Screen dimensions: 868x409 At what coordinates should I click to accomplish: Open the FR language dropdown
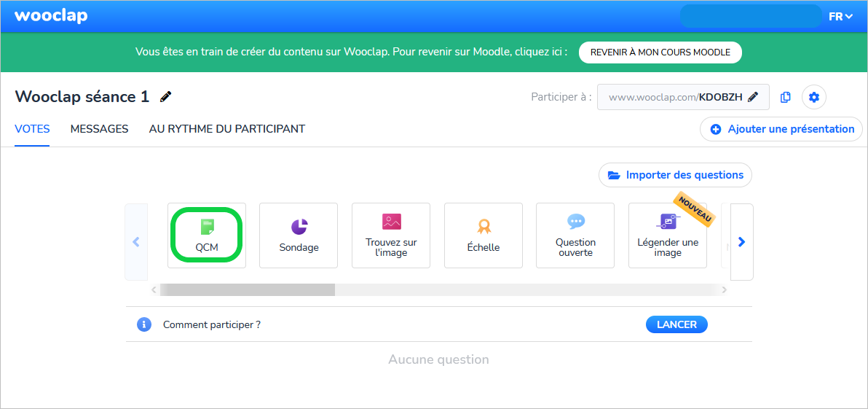pyautogui.click(x=842, y=17)
